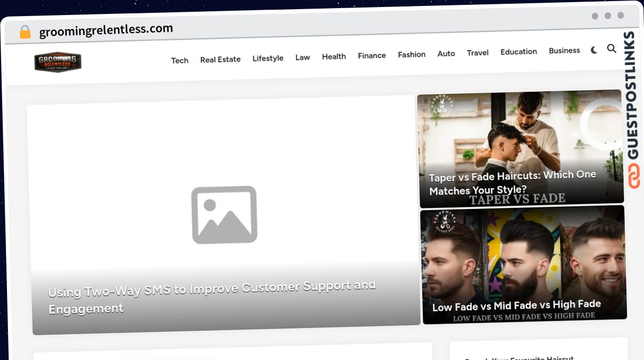Open Two-Way SMS Customer Support article
644x360 pixels.
pyautogui.click(x=212, y=297)
